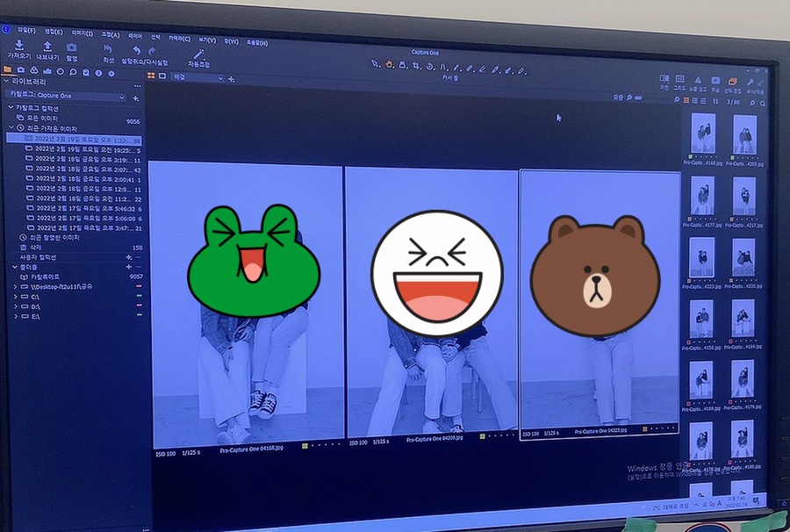Click the 가져오기 import icon
This screenshot has height=532, width=790.
tap(18, 46)
